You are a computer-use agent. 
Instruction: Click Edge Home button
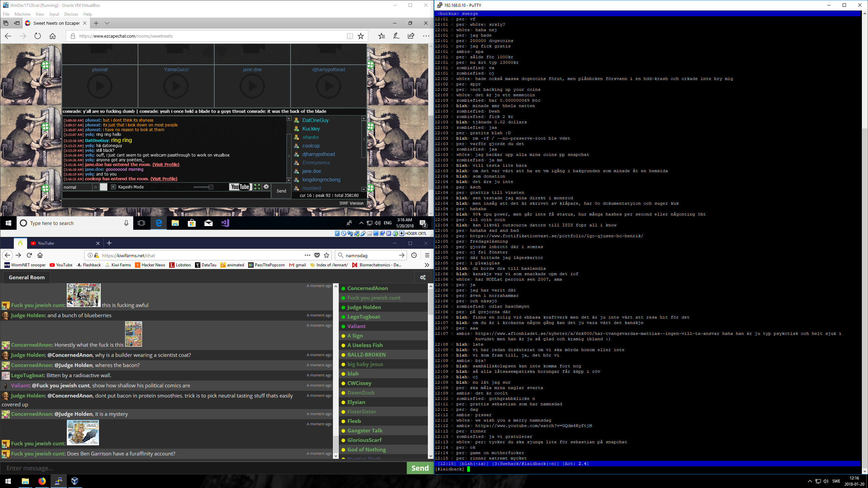[53, 36]
